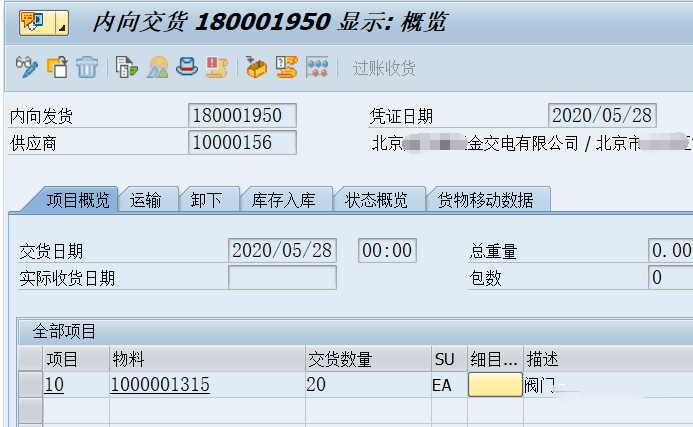Screen dimensions: 693x427
Task: Click item number 10 link
Action: [x=54, y=385]
